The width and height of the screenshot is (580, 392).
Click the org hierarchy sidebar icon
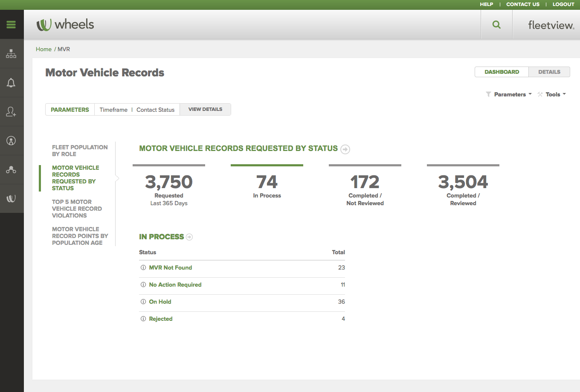click(12, 54)
